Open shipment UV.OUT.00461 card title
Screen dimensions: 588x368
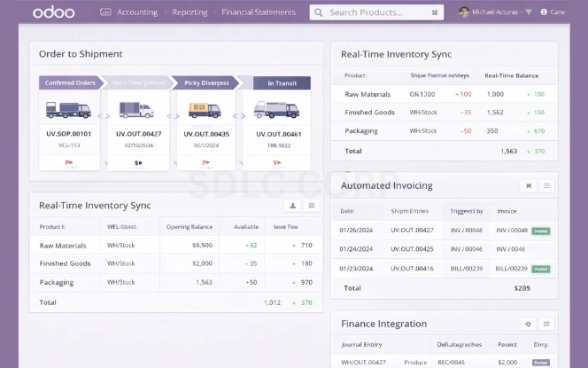(x=279, y=134)
